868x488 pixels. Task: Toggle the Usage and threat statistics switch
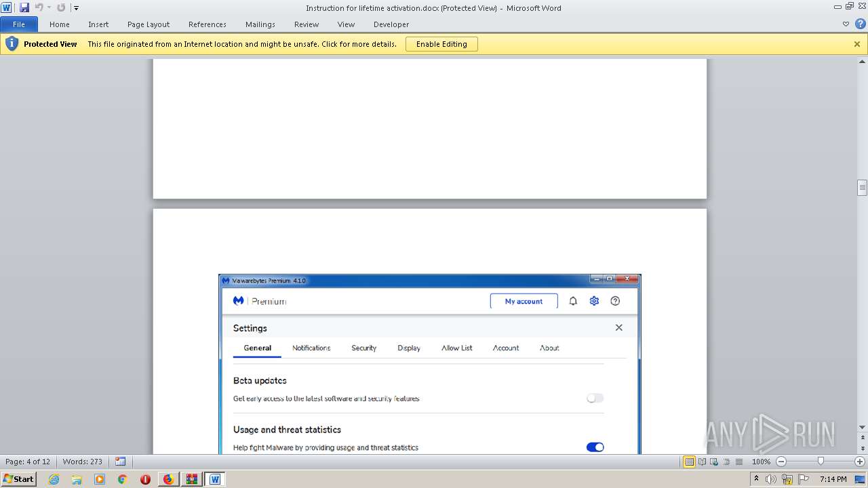point(595,447)
